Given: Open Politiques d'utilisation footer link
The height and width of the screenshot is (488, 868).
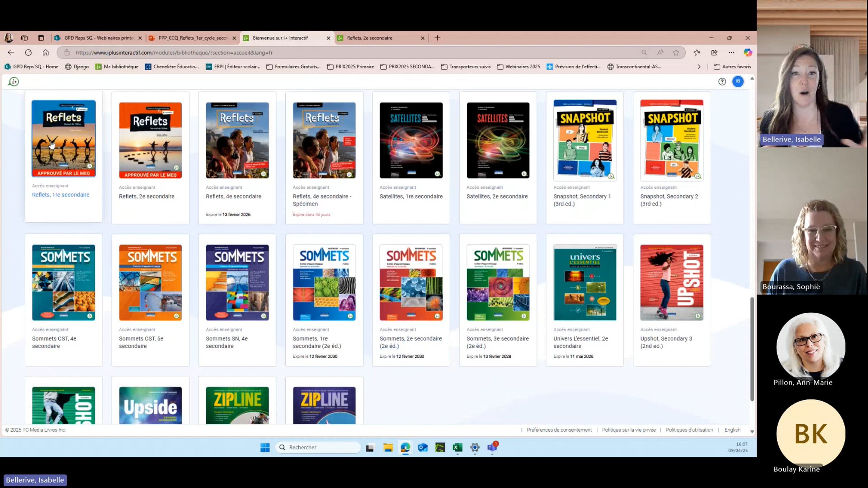Looking at the screenshot, I should click(689, 430).
